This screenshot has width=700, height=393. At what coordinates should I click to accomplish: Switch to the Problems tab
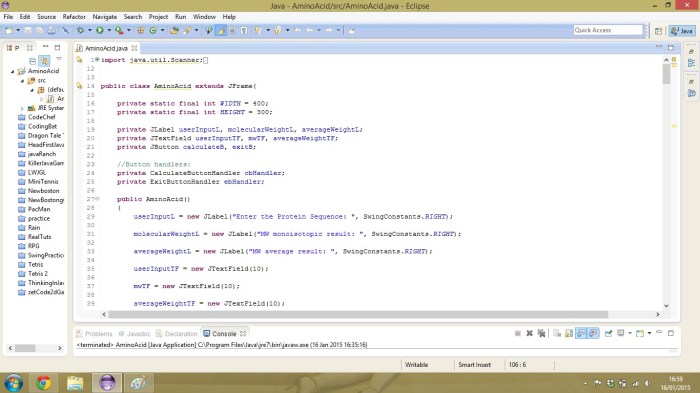94,334
